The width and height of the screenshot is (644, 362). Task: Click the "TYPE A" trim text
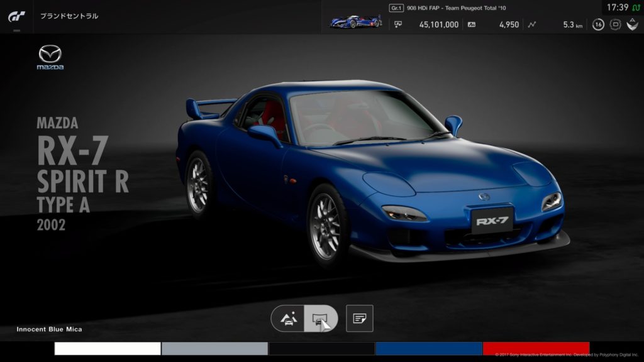click(64, 205)
